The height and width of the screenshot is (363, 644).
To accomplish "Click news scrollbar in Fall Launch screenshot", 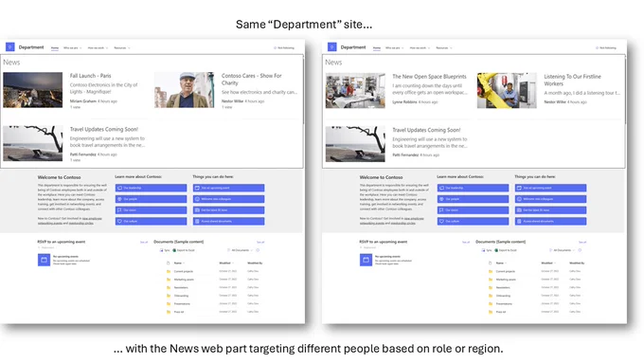I will [x=303, y=90].
